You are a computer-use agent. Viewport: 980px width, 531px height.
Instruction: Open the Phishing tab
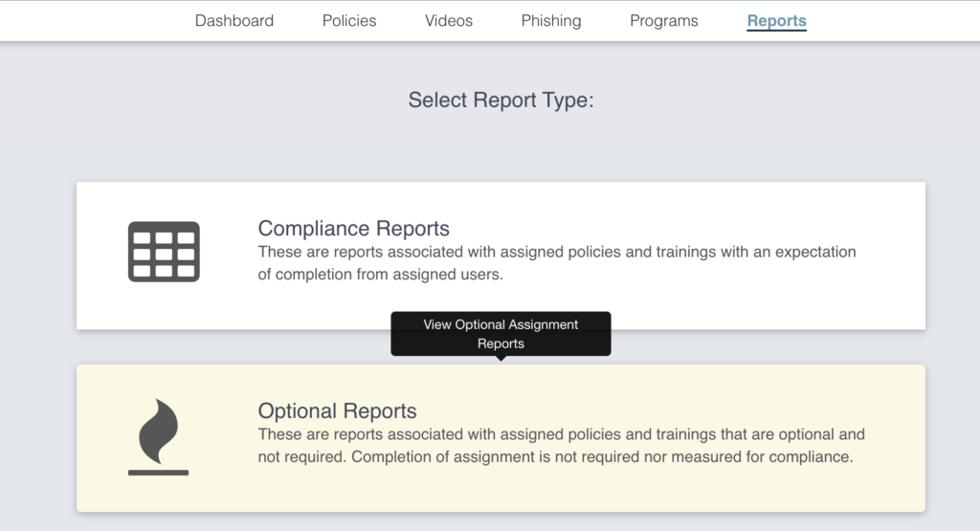point(551,21)
